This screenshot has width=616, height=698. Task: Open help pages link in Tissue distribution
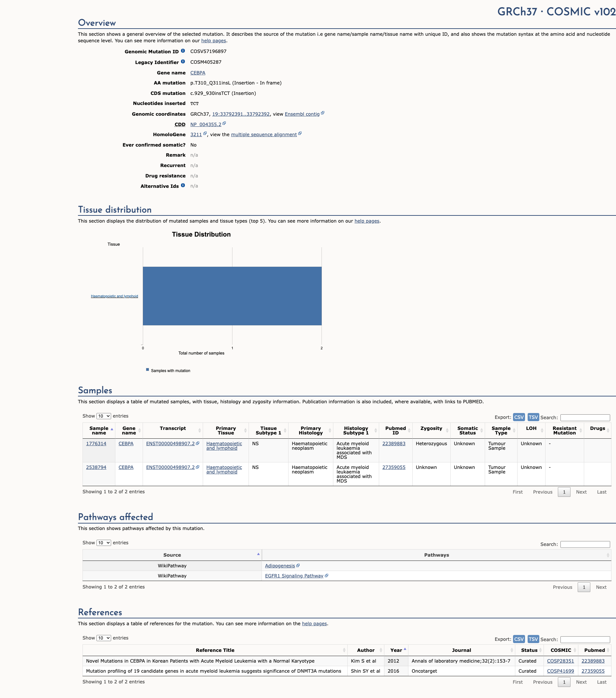[x=367, y=221]
